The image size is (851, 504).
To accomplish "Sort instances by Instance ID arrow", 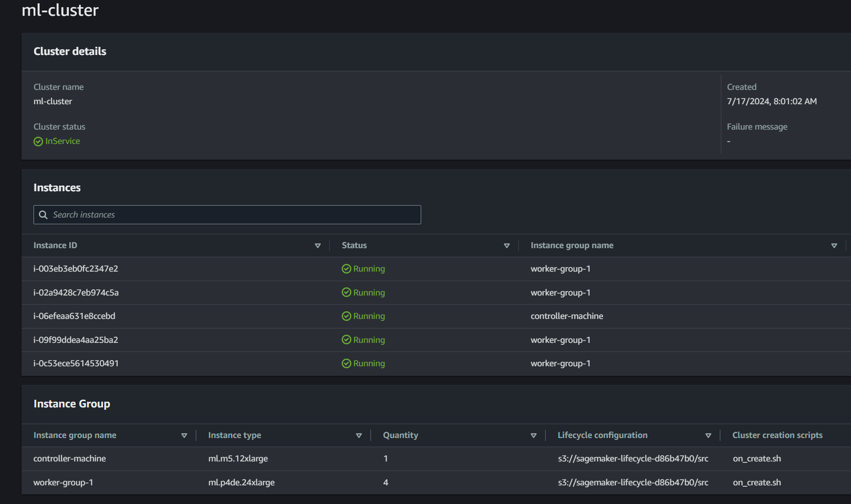I will click(x=317, y=246).
